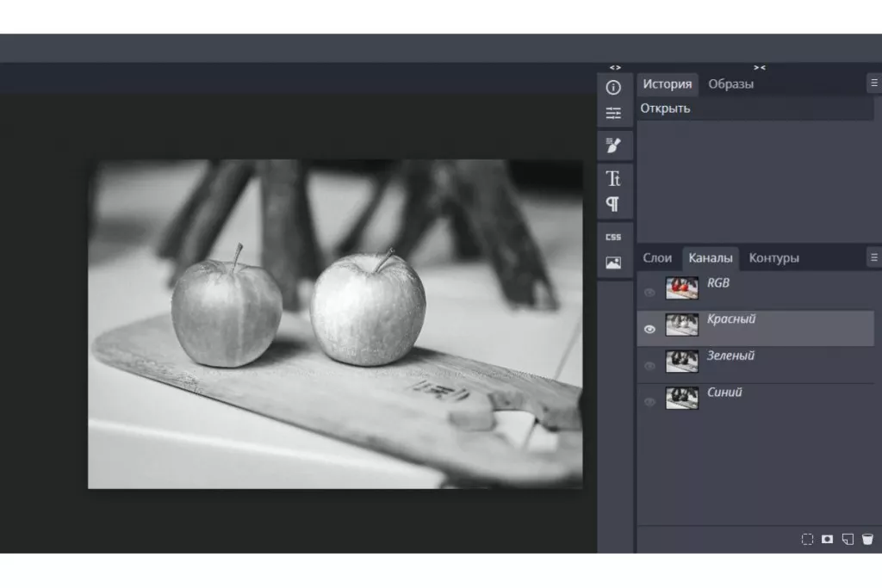Open the picture icon below CSS
Screen dimensions: 882x588
[x=613, y=263]
